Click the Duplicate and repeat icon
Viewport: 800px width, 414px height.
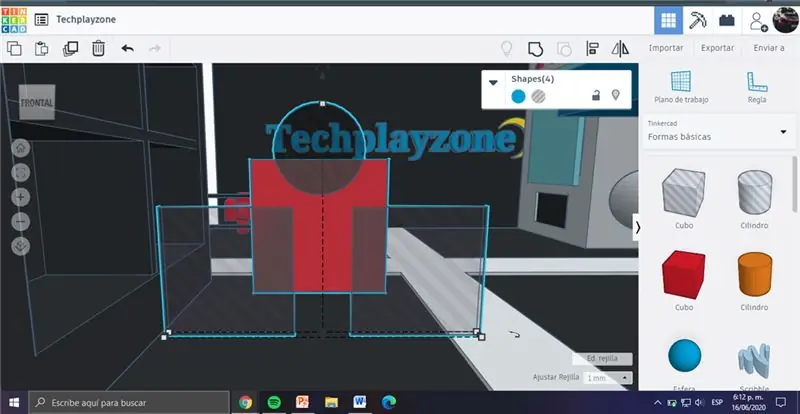[70, 48]
